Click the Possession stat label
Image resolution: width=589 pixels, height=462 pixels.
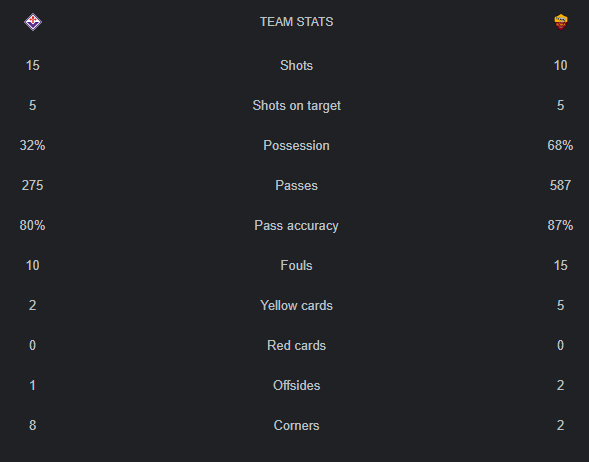point(296,145)
